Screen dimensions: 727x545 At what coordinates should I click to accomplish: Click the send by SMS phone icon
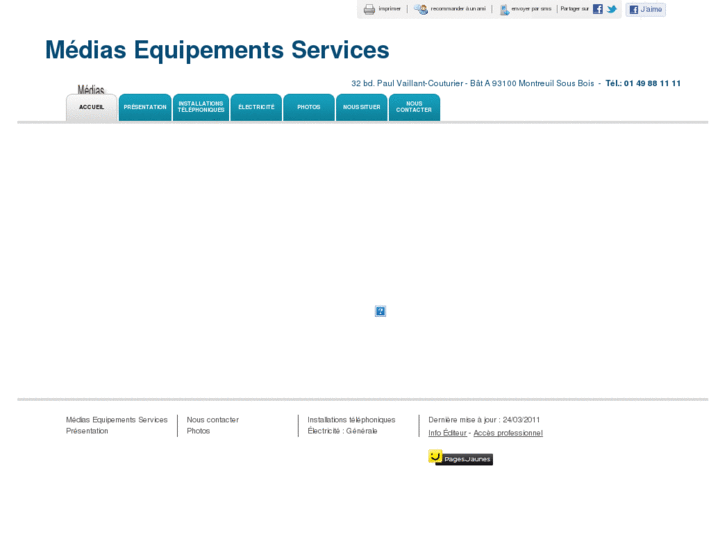(504, 10)
